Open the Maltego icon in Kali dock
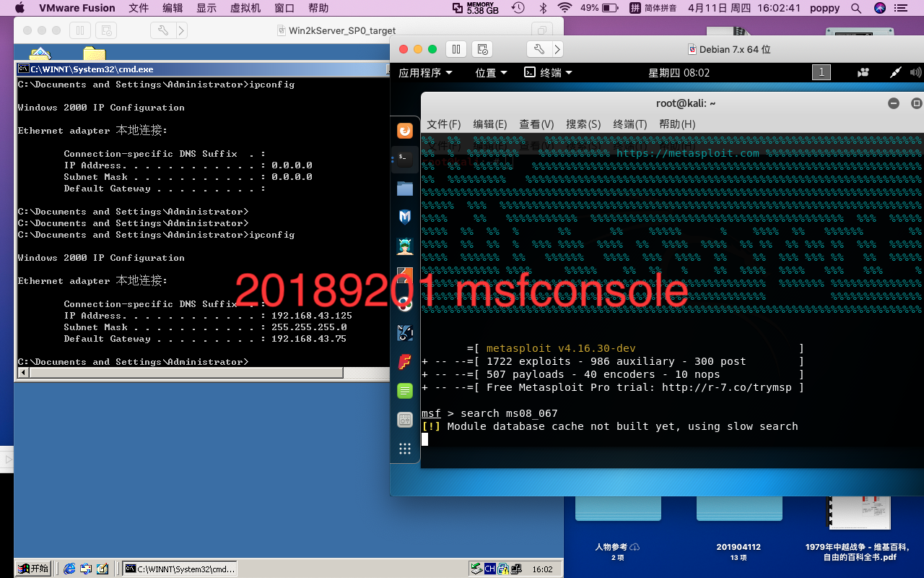Image resolution: width=924 pixels, height=578 pixels. (405, 304)
